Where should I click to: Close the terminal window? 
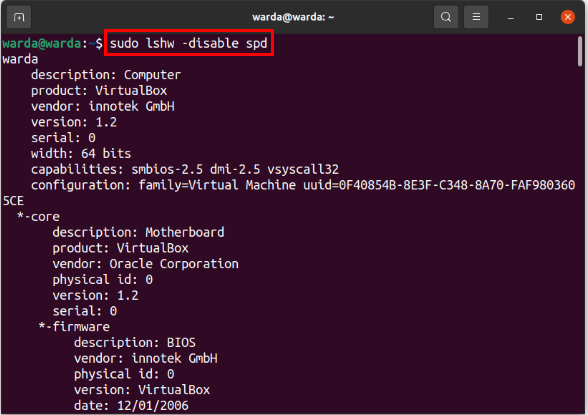point(568,17)
